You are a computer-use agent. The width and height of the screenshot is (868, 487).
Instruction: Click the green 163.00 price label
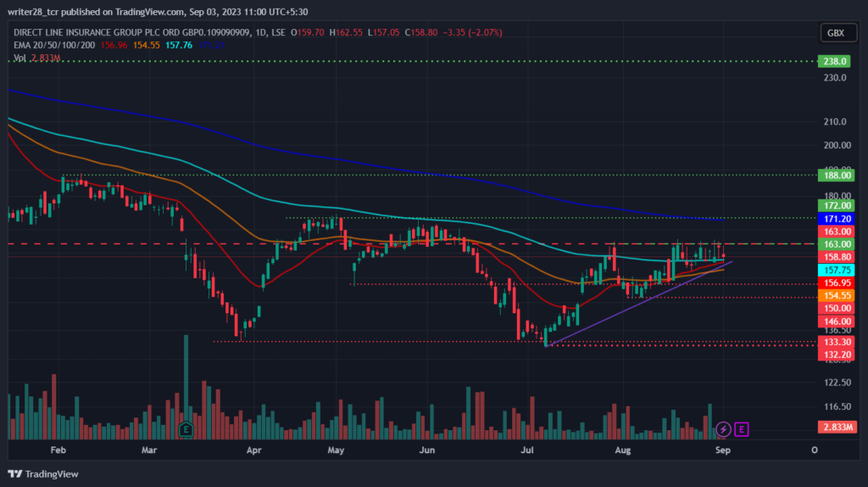[837, 244]
